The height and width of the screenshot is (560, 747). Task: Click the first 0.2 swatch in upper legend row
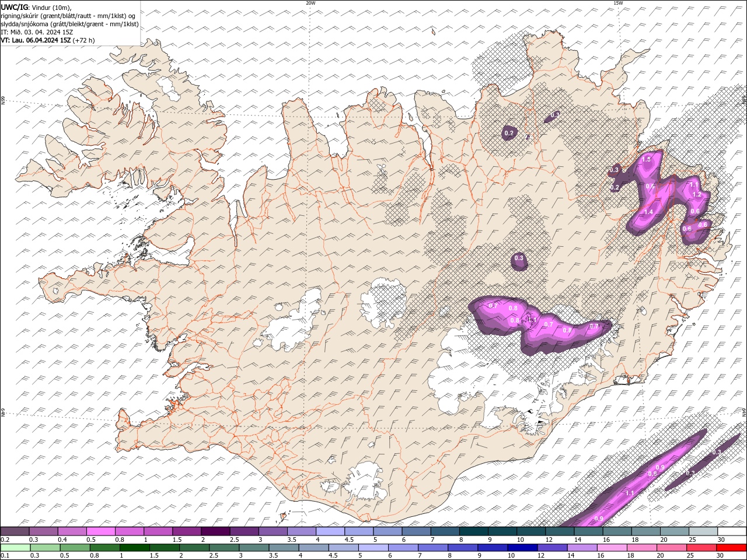[15, 531]
